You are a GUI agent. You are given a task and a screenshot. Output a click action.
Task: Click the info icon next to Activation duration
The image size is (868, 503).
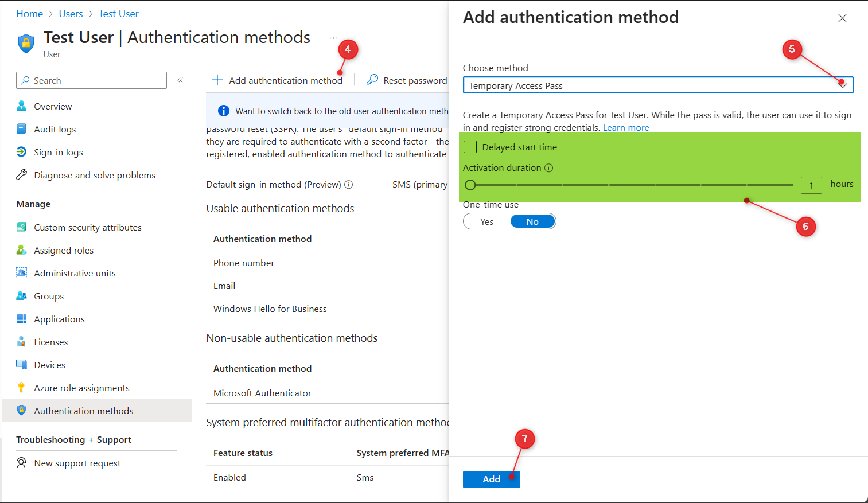click(x=548, y=168)
